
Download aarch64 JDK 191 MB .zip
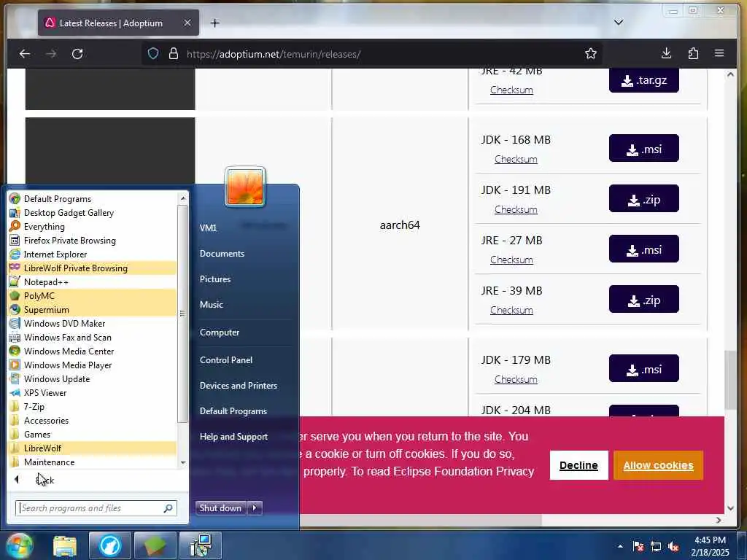(643, 199)
